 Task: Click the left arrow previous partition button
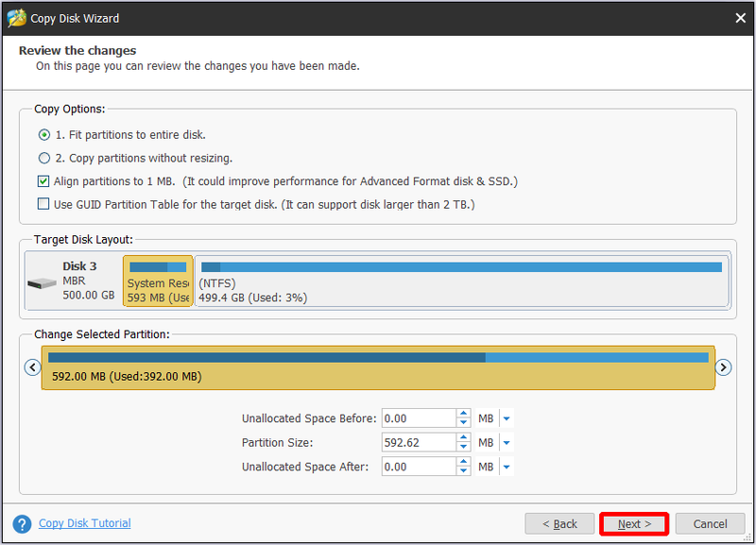point(32,367)
